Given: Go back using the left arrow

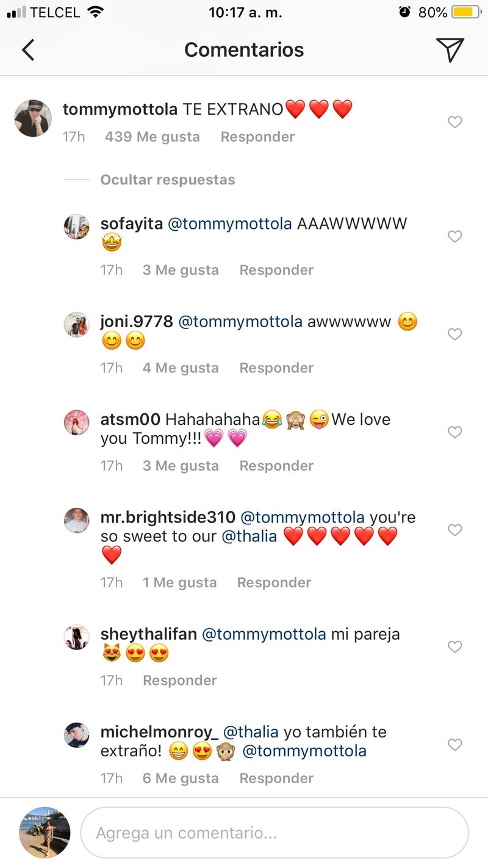Looking at the screenshot, I should pos(28,50).
